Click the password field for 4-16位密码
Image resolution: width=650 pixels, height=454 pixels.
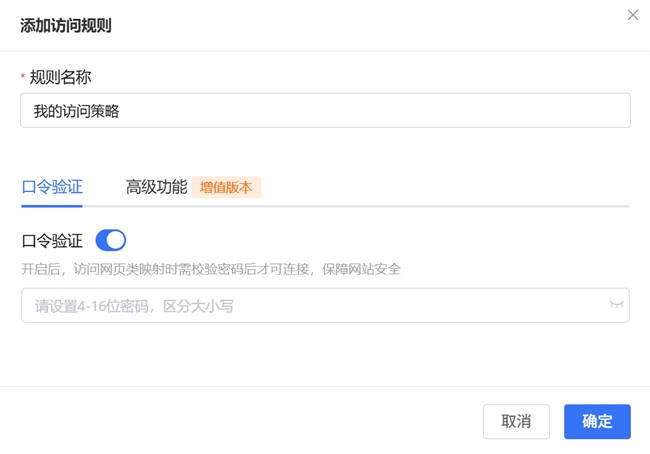(310, 305)
